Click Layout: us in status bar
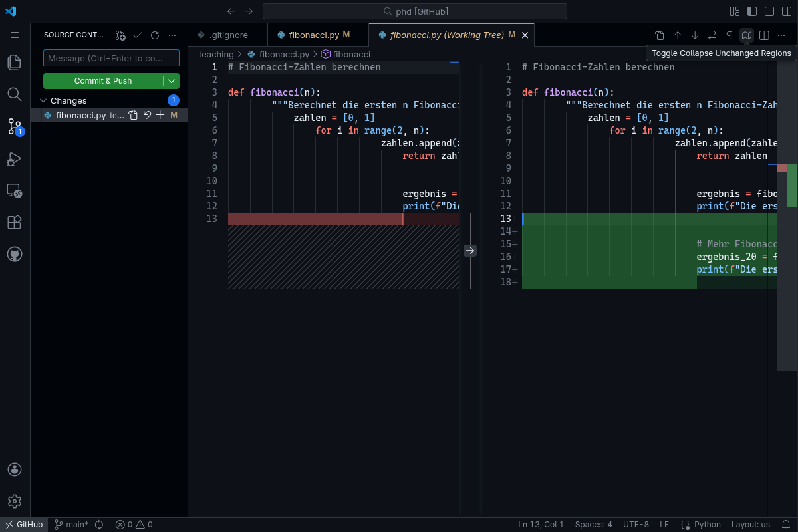The image size is (798, 532). tap(751, 525)
